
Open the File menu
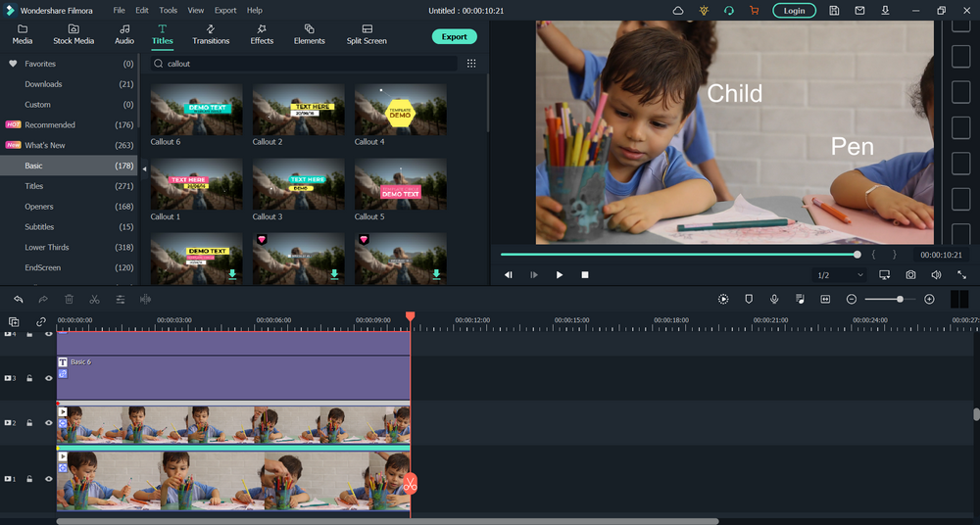click(119, 10)
